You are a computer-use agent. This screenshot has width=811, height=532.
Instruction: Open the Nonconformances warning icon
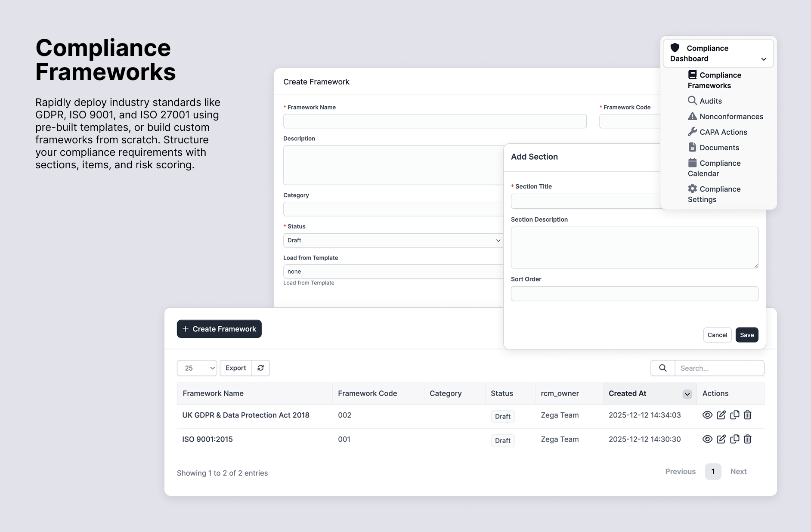[693, 116]
